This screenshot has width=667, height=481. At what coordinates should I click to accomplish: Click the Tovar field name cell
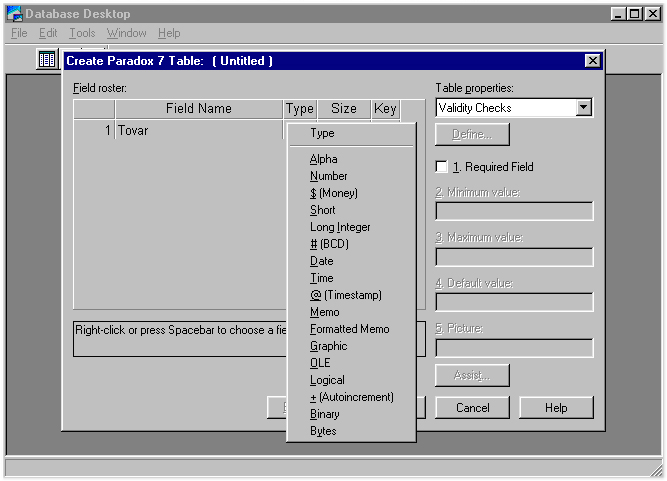(199, 130)
